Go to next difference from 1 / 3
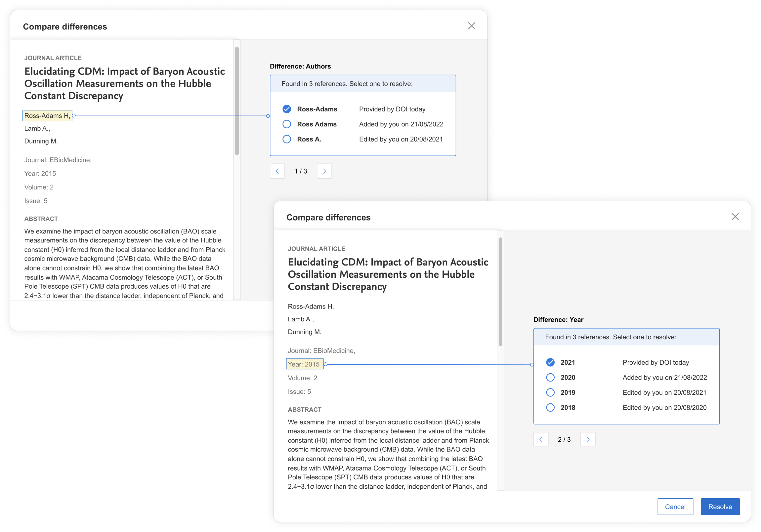761x532 pixels. (x=324, y=171)
